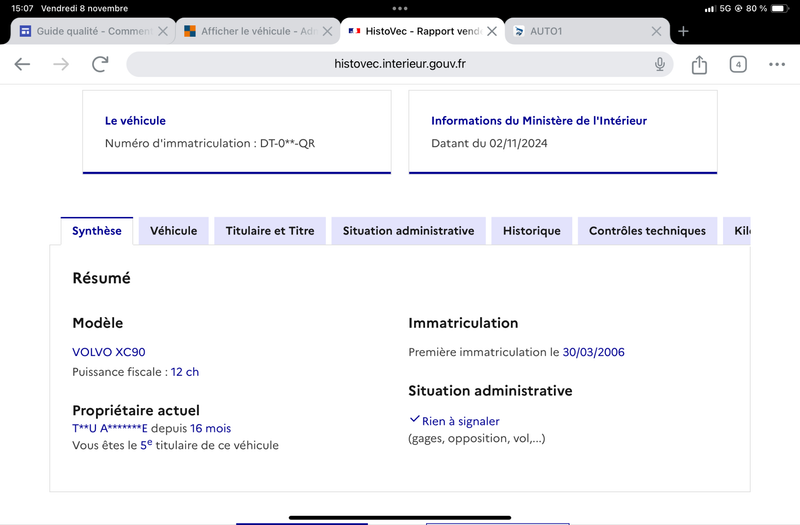Close the Afficher le véhicule tab
Image resolution: width=800 pixels, height=525 pixels.
pos(328,32)
